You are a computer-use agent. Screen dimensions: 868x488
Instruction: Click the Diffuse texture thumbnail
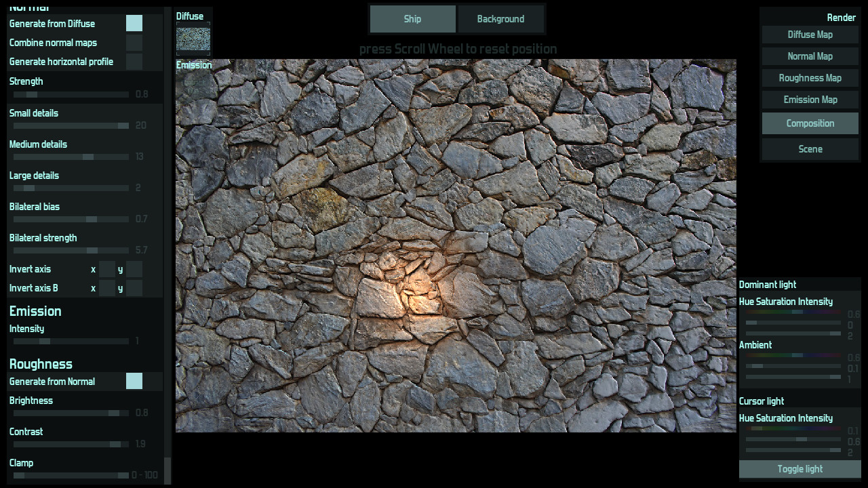pyautogui.click(x=193, y=38)
